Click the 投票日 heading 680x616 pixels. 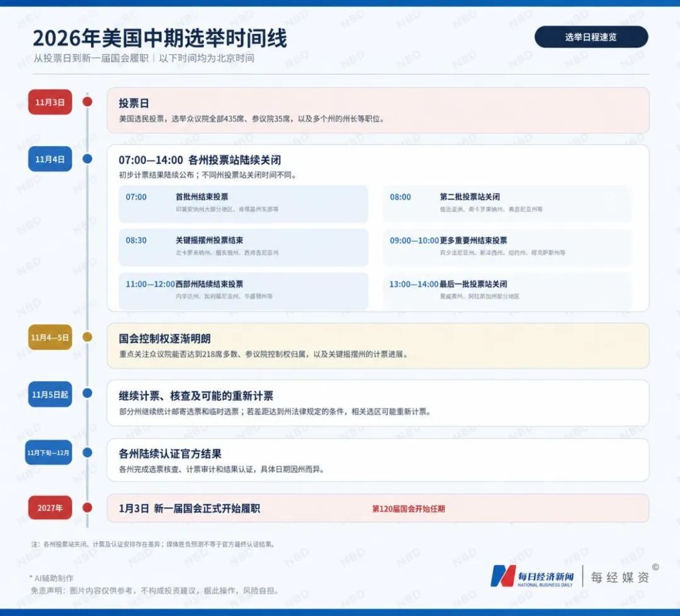point(134,103)
